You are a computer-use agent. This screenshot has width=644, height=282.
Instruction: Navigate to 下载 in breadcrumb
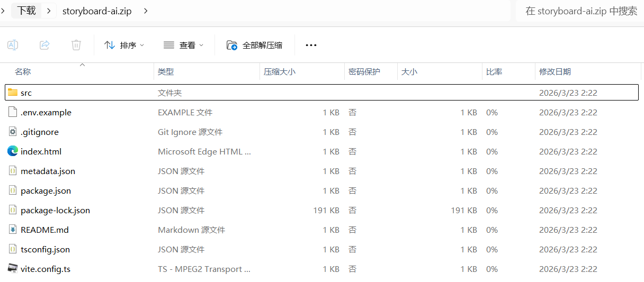(x=26, y=11)
